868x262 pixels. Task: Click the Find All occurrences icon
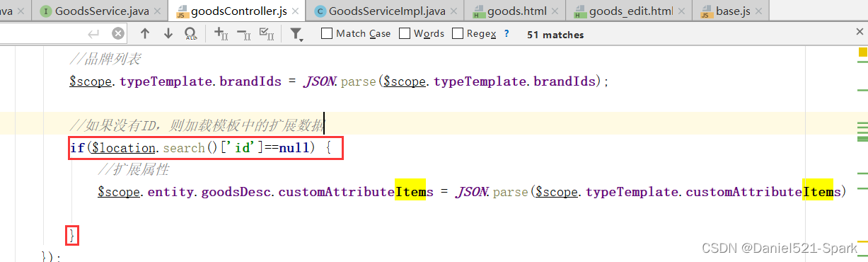pos(191,33)
